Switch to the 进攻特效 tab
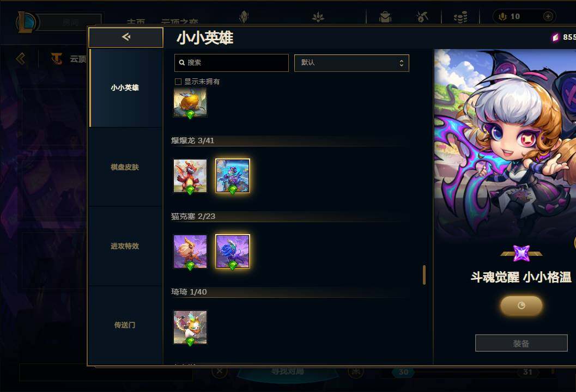This screenshot has height=392, width=576. 125,246
